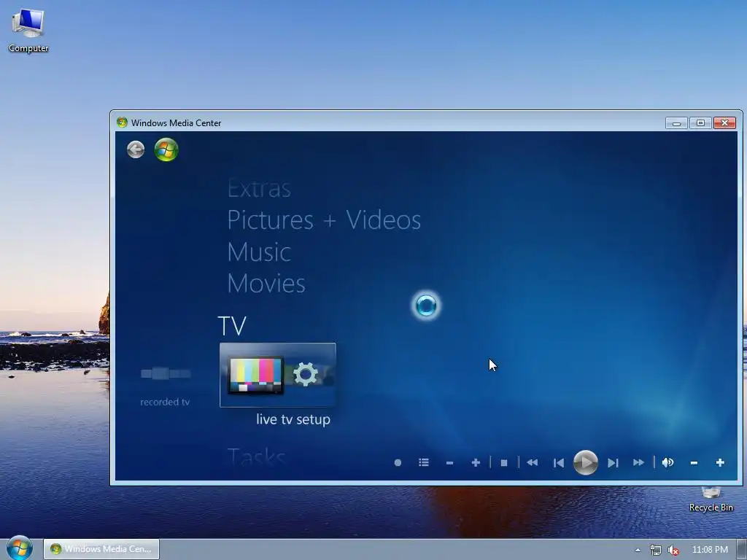Click the Skip forward button

tap(613, 463)
